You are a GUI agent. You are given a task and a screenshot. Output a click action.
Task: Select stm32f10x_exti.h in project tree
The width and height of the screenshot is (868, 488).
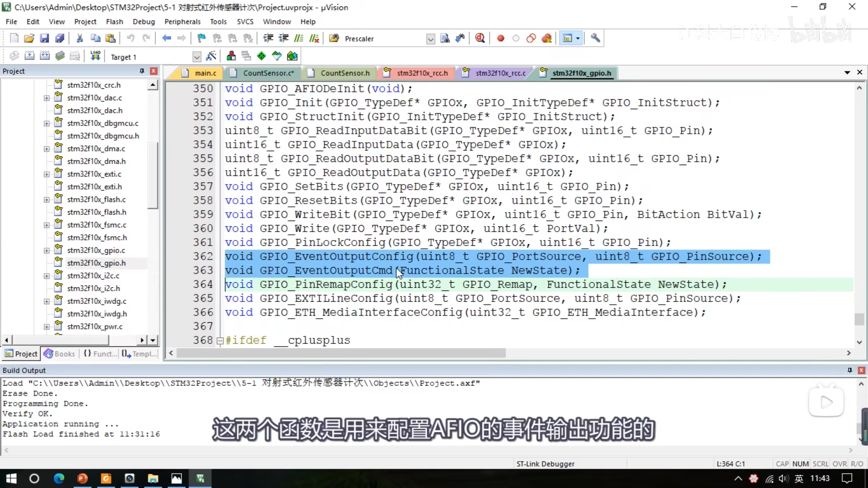pos(94,187)
